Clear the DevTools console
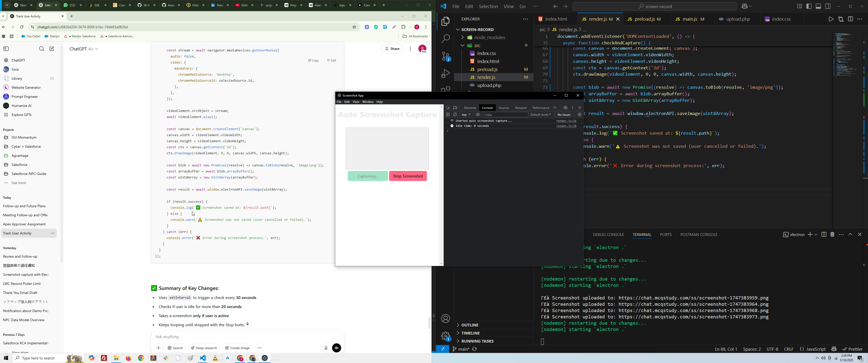 tap(455, 115)
